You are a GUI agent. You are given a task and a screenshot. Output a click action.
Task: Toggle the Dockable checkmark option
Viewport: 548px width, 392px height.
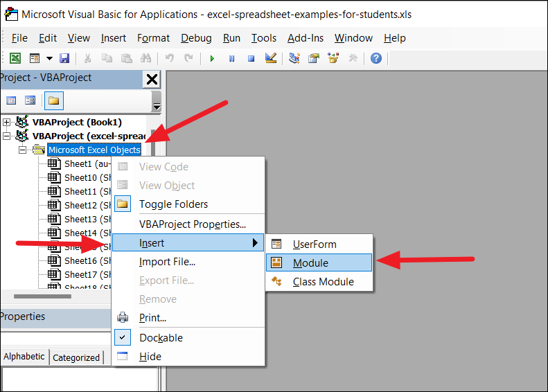pyautogui.click(x=188, y=338)
